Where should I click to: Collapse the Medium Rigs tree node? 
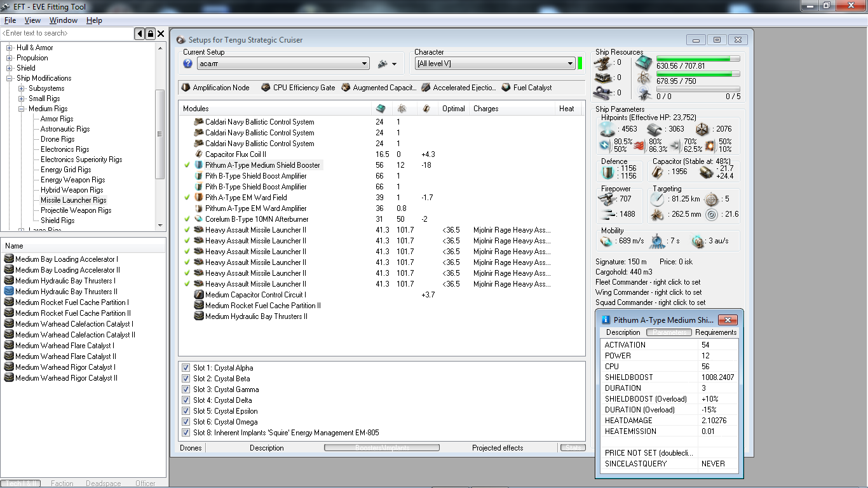point(22,109)
